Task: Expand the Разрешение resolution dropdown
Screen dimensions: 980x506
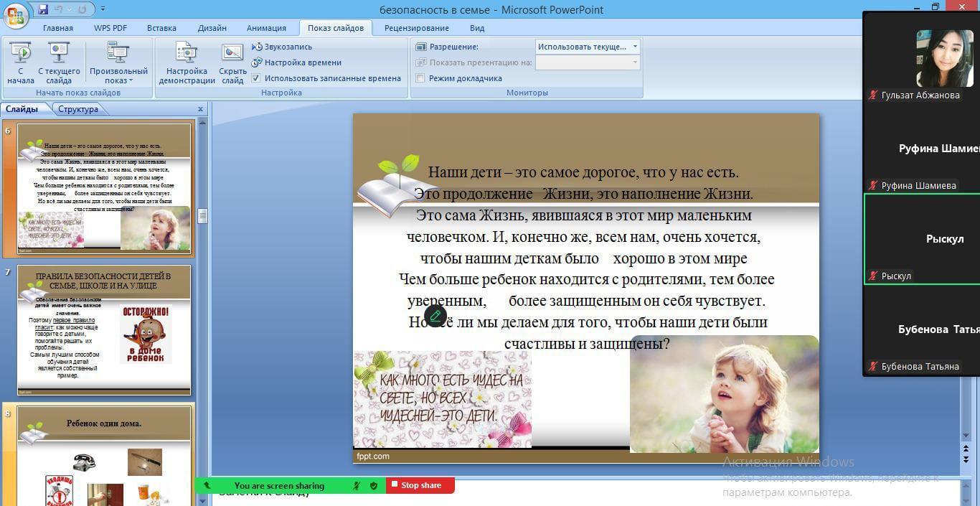Action: click(634, 47)
